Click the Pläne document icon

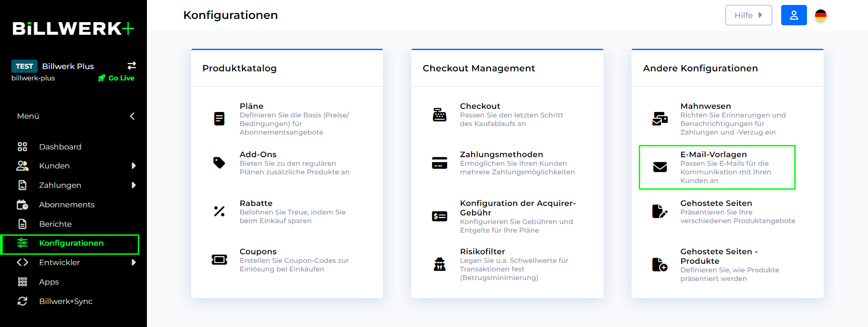click(x=219, y=119)
